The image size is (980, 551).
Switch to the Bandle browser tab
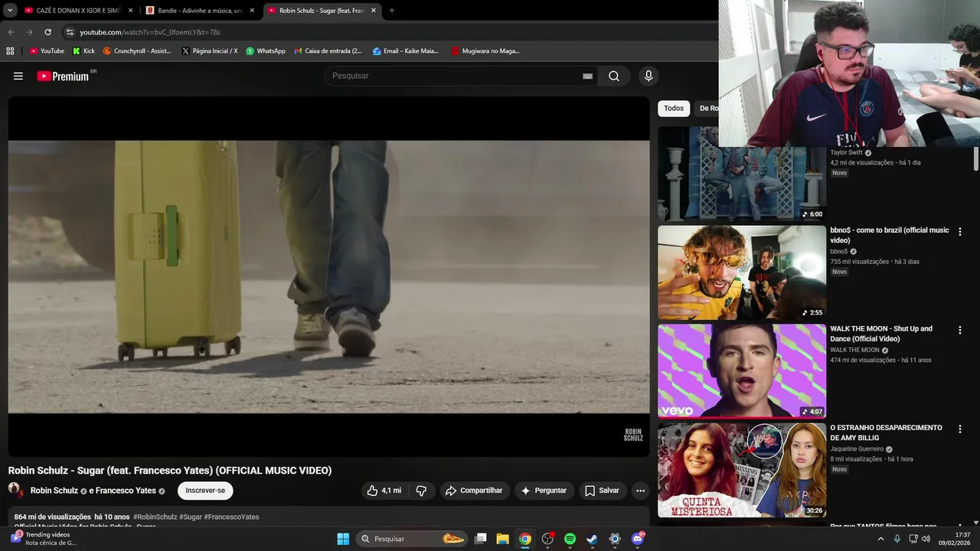pyautogui.click(x=199, y=11)
